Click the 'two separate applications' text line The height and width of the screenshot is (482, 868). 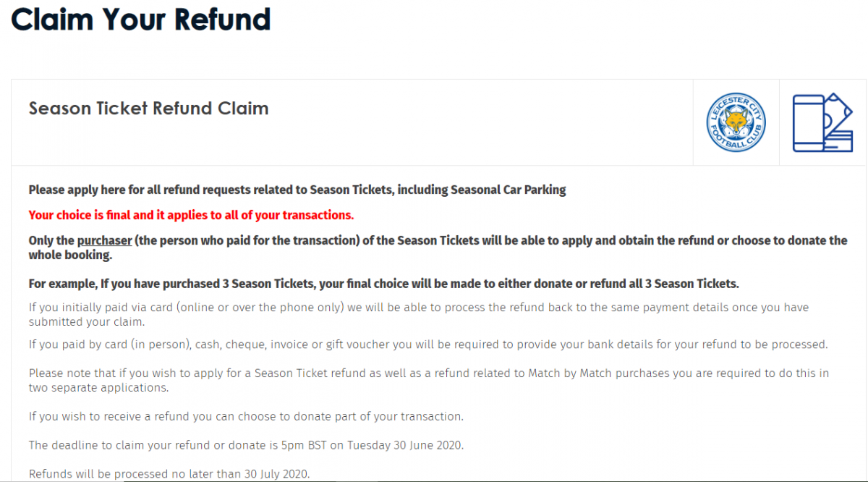tap(98, 388)
